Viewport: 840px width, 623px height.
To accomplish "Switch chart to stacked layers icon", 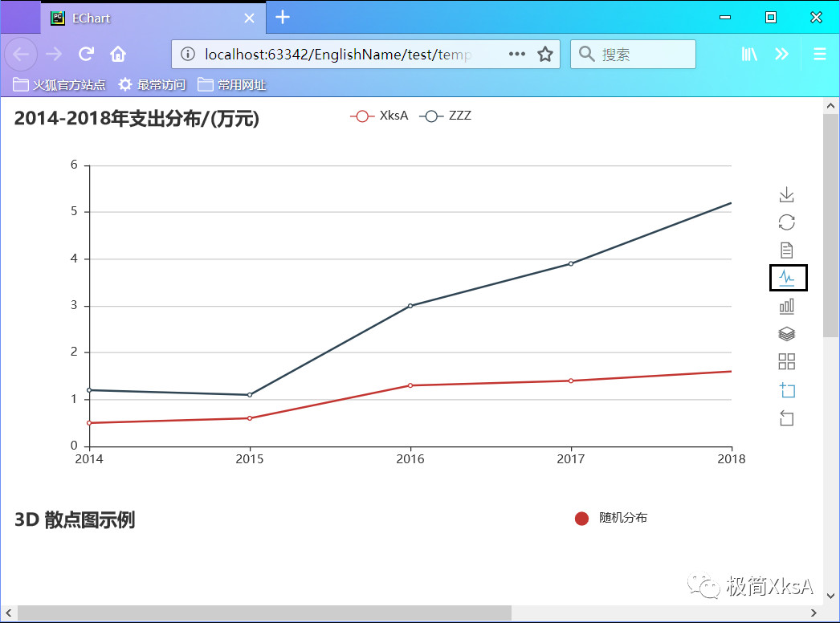I will click(786, 334).
